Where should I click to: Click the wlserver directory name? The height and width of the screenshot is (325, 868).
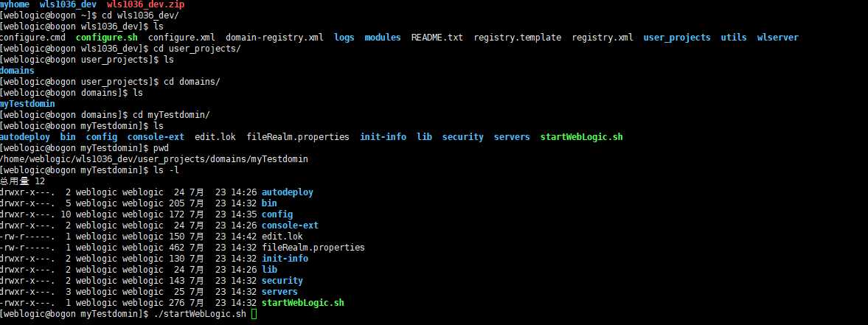tap(778, 38)
